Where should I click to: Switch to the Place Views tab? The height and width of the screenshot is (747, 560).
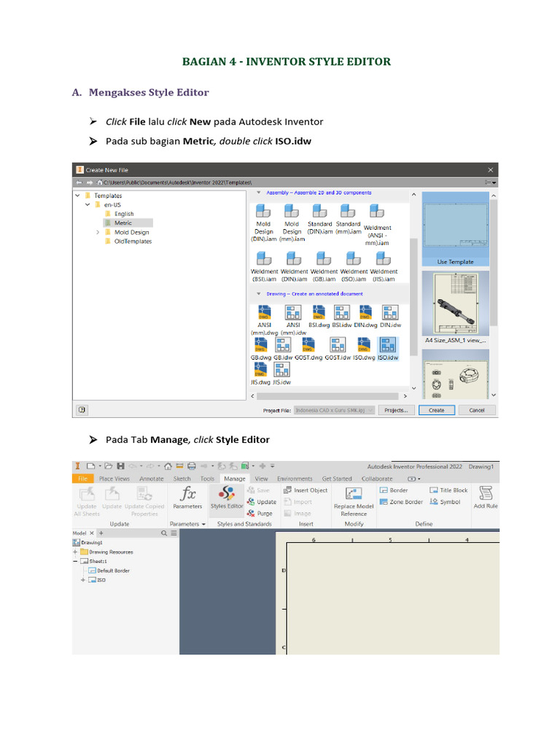coord(114,479)
